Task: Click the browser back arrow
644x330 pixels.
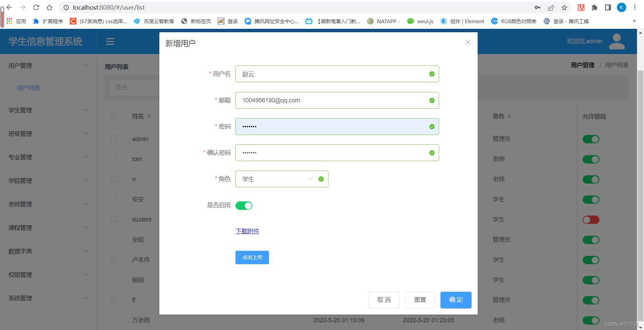Action: [9, 7]
